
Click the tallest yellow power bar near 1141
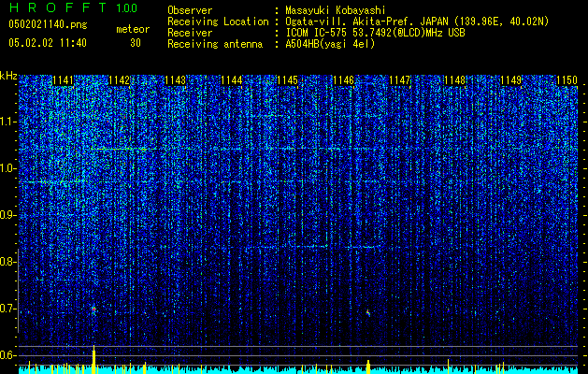(x=93, y=359)
